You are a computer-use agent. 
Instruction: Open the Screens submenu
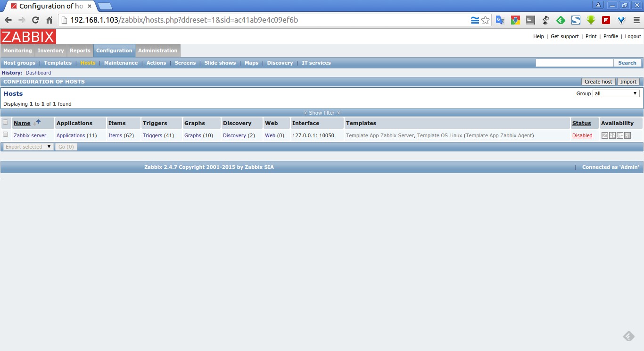[x=185, y=63]
